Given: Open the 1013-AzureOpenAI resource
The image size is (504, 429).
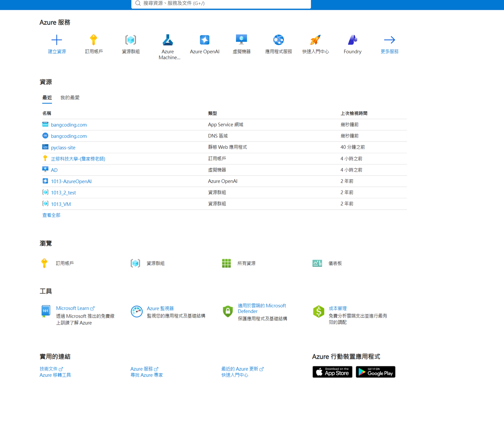Looking at the screenshot, I should [71, 181].
